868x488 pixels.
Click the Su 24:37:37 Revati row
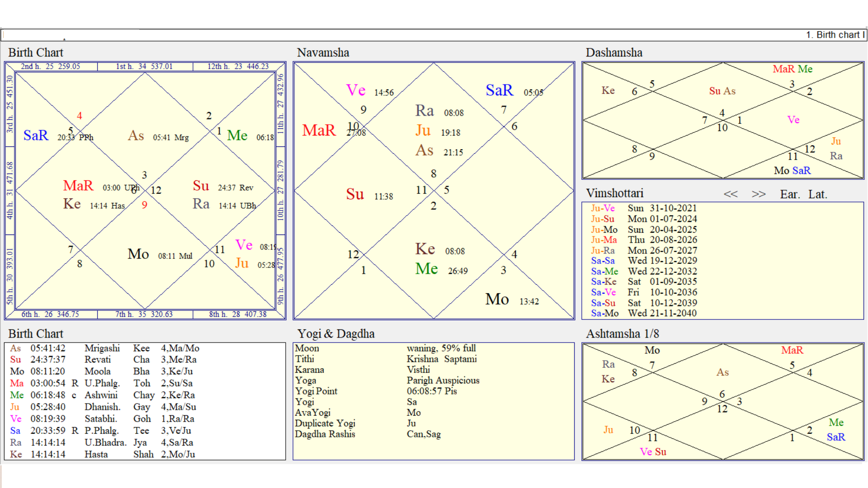[68, 360]
